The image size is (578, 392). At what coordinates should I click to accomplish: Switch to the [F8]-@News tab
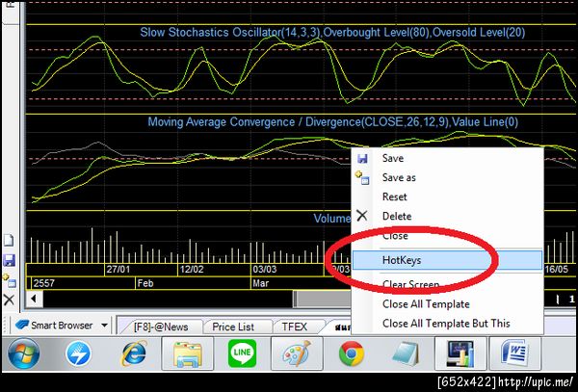[161, 327]
